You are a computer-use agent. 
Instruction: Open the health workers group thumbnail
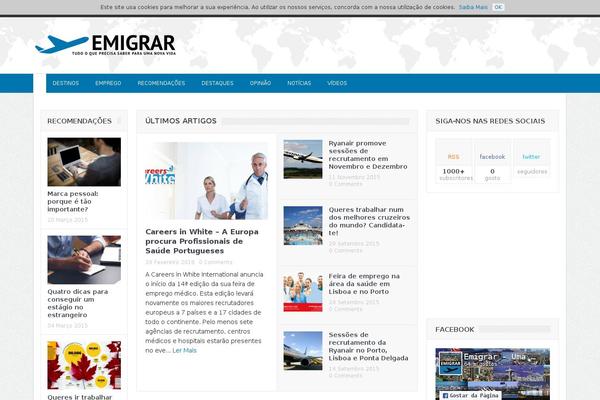[x=303, y=292]
